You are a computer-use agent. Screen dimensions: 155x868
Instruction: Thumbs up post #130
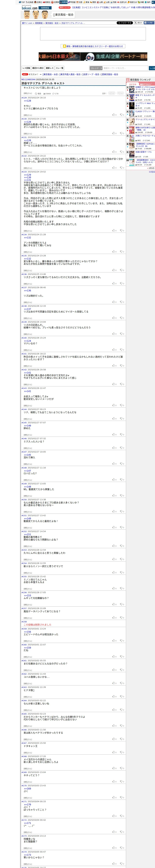[x=114, y=133]
